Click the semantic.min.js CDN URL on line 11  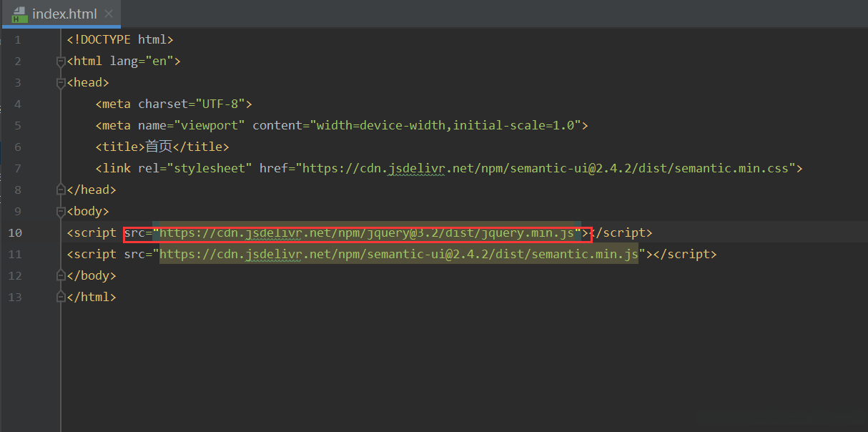[x=399, y=254]
